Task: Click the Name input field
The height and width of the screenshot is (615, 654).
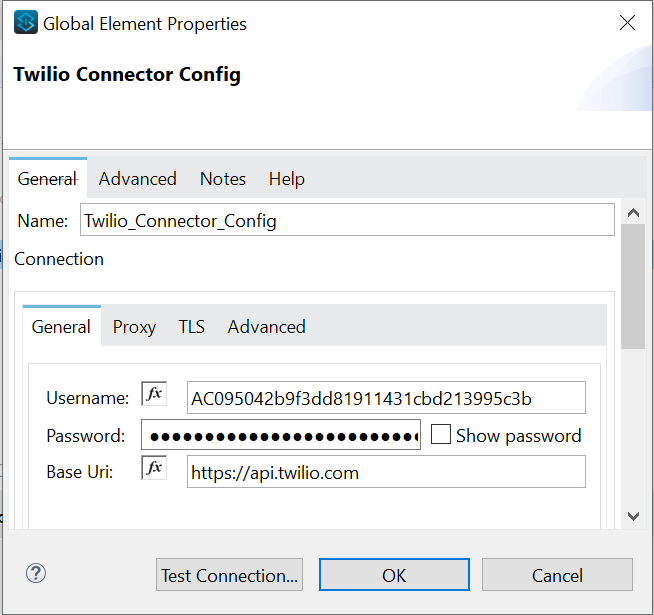Action: click(x=347, y=220)
